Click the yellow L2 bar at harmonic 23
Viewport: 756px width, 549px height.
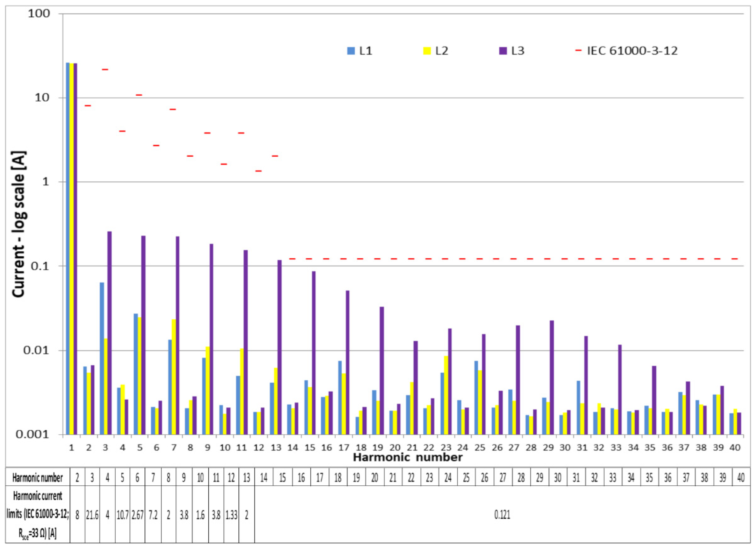pos(446,395)
